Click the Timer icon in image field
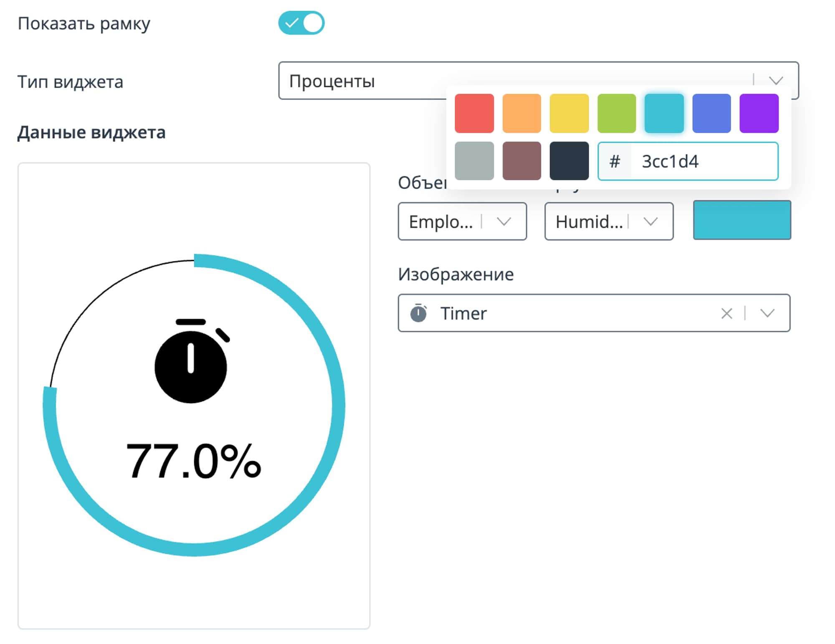 (x=418, y=313)
